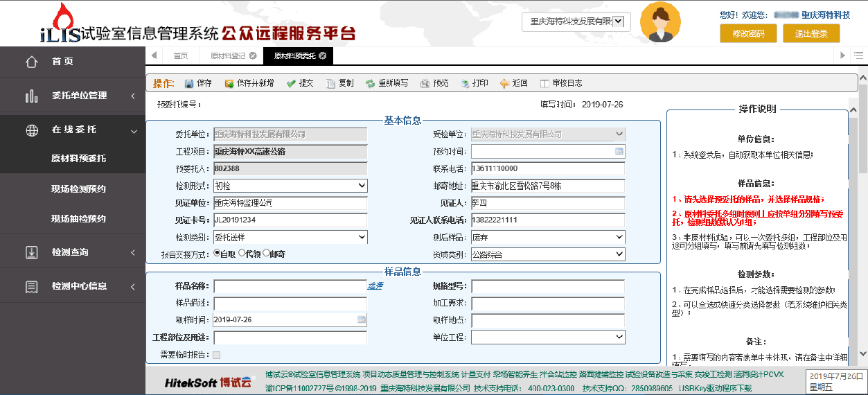Click the Refill (重新填写) refresh icon
868x395 pixels.
[x=371, y=83]
